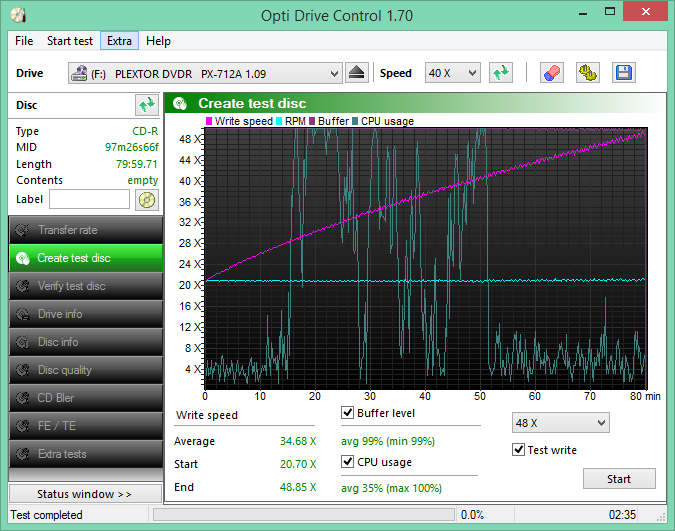Click the MID value 97m26s66f
This screenshot has width=675, height=531.
pos(131,147)
